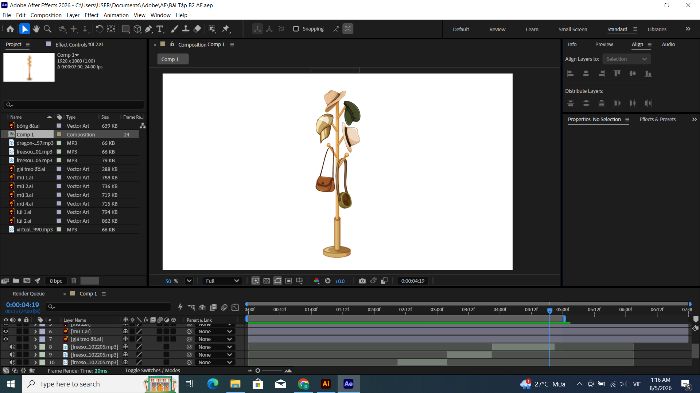Screen dimensions: 700x393
Task: Mute audio speaker for layer 10
Action: click(12, 362)
